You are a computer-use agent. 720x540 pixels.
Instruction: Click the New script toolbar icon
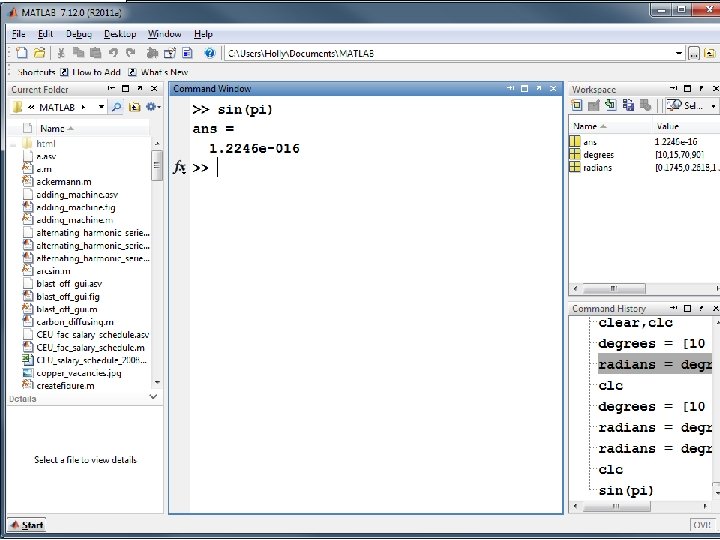tap(22, 53)
